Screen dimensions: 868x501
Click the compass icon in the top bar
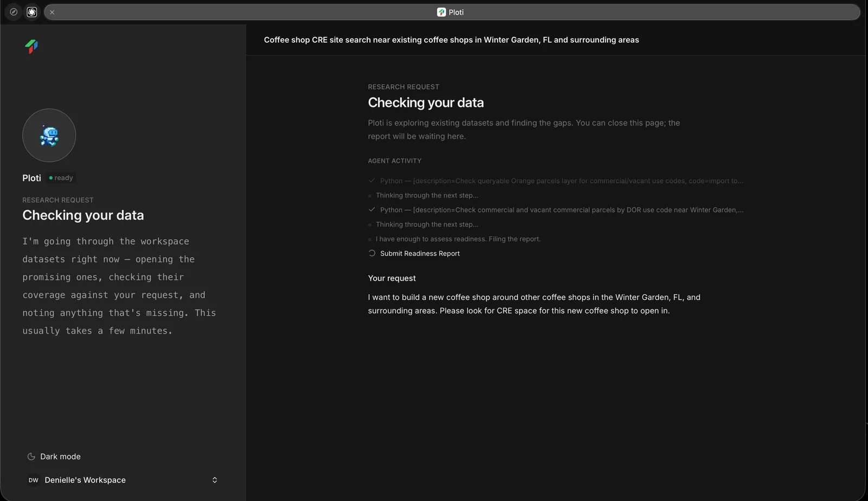pyautogui.click(x=14, y=12)
